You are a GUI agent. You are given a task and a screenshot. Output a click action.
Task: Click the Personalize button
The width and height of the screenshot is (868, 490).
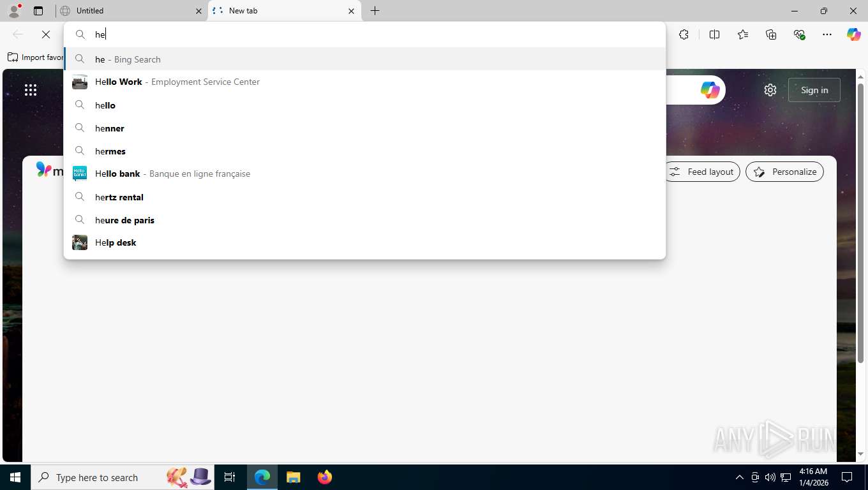(785, 172)
